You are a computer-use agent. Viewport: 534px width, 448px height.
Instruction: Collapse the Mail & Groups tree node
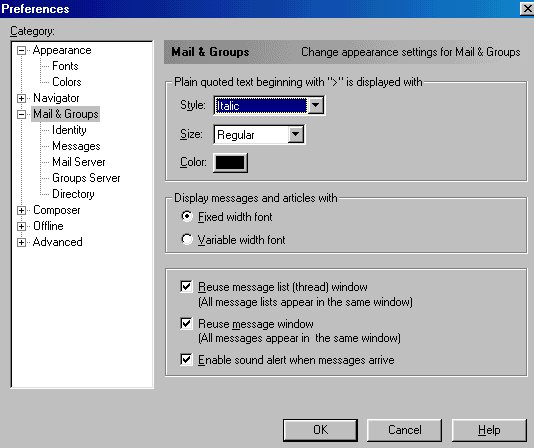pos(21,114)
